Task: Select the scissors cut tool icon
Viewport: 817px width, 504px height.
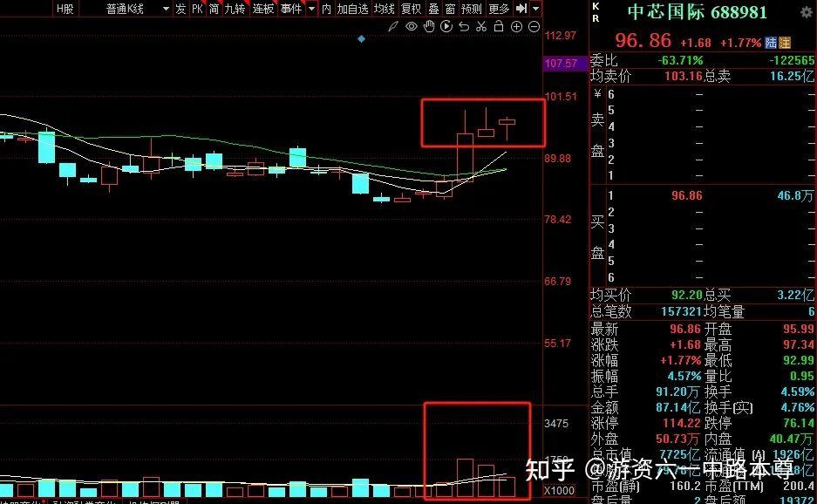Action: pyautogui.click(x=481, y=26)
